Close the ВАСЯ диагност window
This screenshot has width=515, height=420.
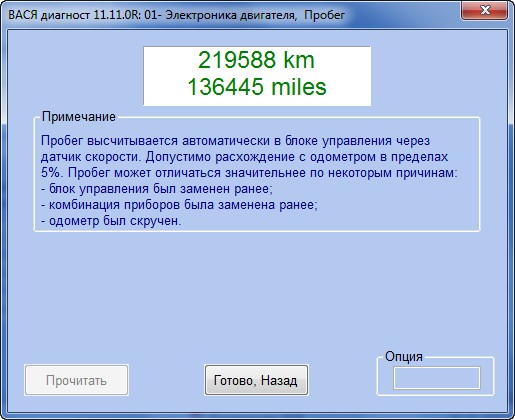[x=485, y=10]
